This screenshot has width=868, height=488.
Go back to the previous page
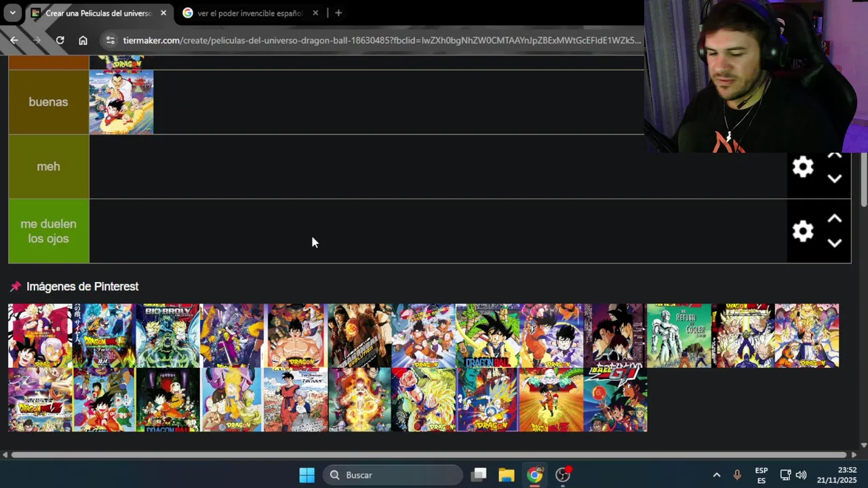click(14, 41)
